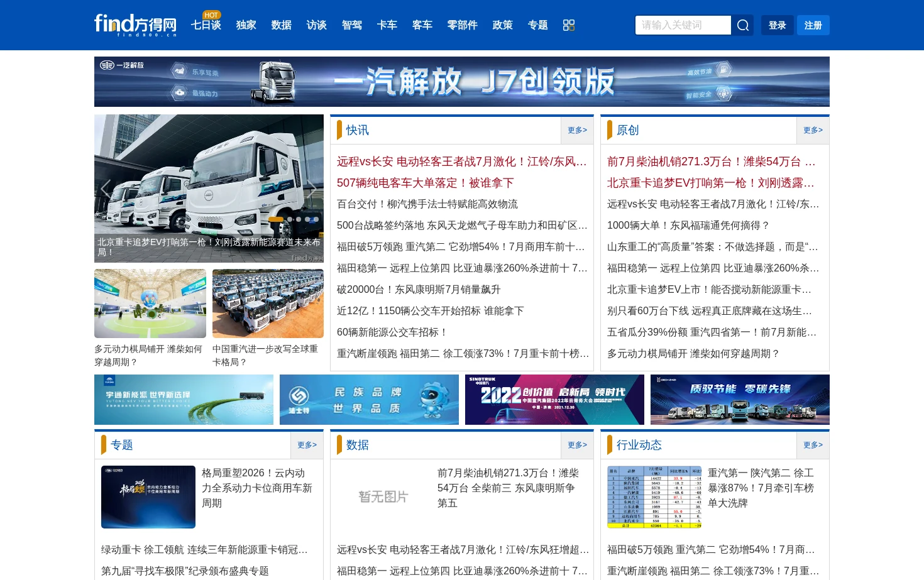
Task: Click the 中国重汽 truck fleet thumbnail
Action: [x=268, y=304]
